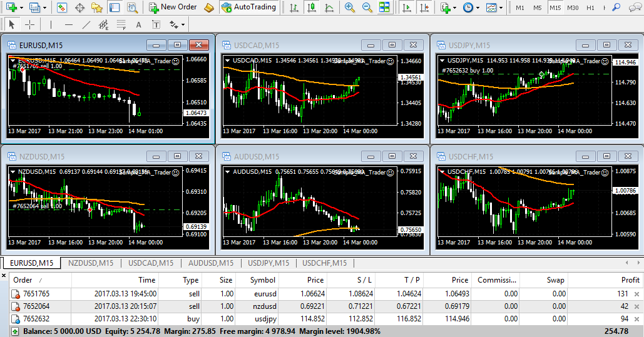Image resolution: width=644 pixels, height=337 pixels.
Task: Switch to the AUDUSD,M15 chart tab
Action: [x=211, y=263]
